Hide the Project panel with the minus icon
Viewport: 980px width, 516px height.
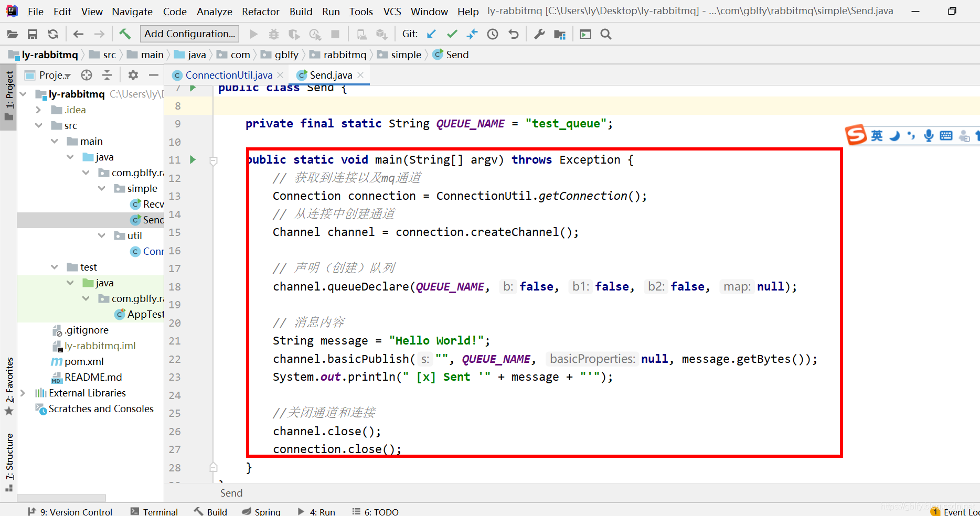(154, 75)
